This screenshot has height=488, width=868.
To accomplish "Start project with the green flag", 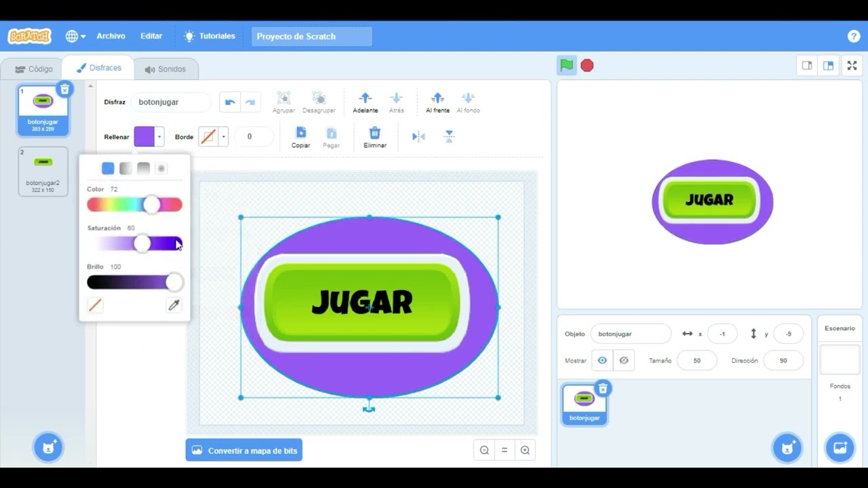I will [566, 66].
